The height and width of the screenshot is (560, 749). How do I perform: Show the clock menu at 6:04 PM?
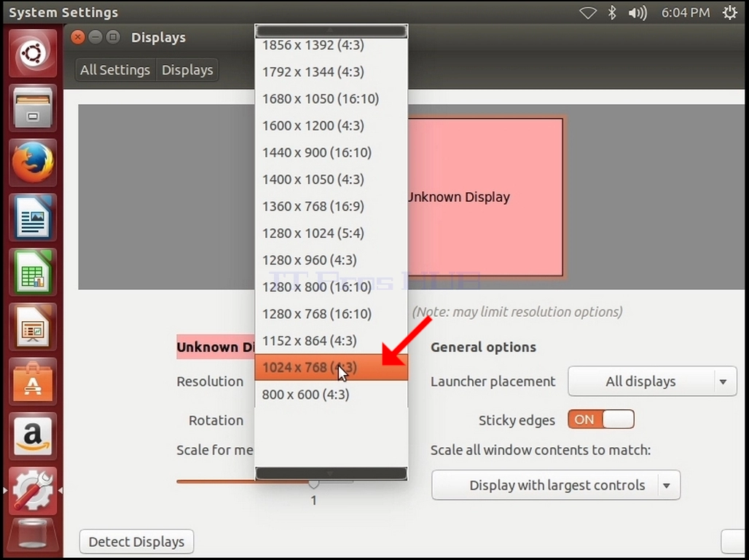point(686,12)
